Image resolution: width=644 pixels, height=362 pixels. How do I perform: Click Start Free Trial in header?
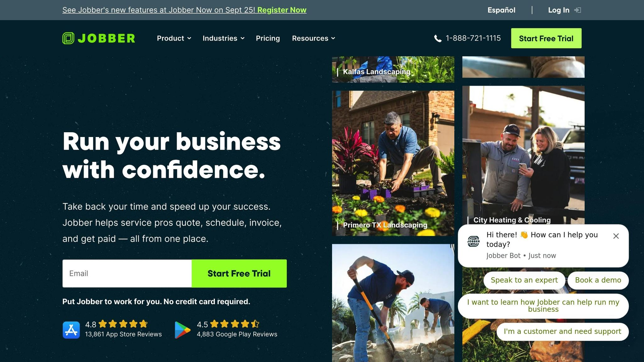(x=546, y=38)
